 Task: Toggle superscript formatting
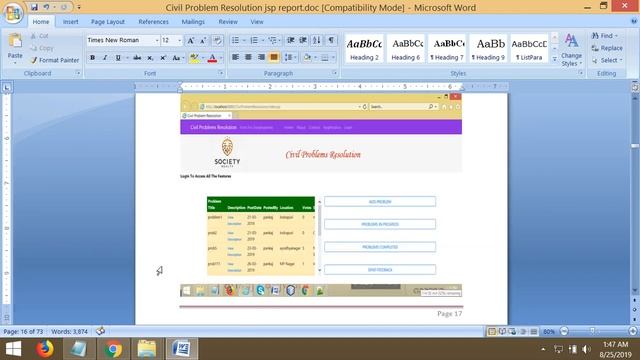click(163, 58)
